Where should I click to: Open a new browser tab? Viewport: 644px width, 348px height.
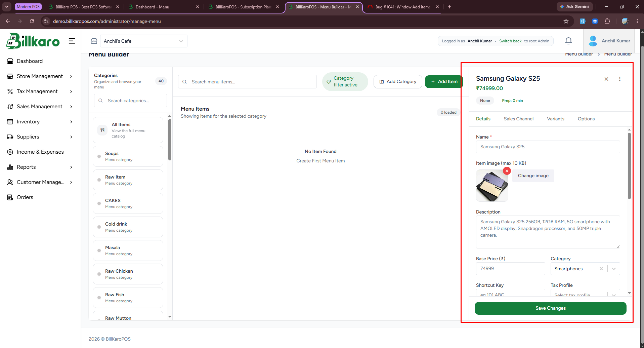pyautogui.click(x=449, y=7)
